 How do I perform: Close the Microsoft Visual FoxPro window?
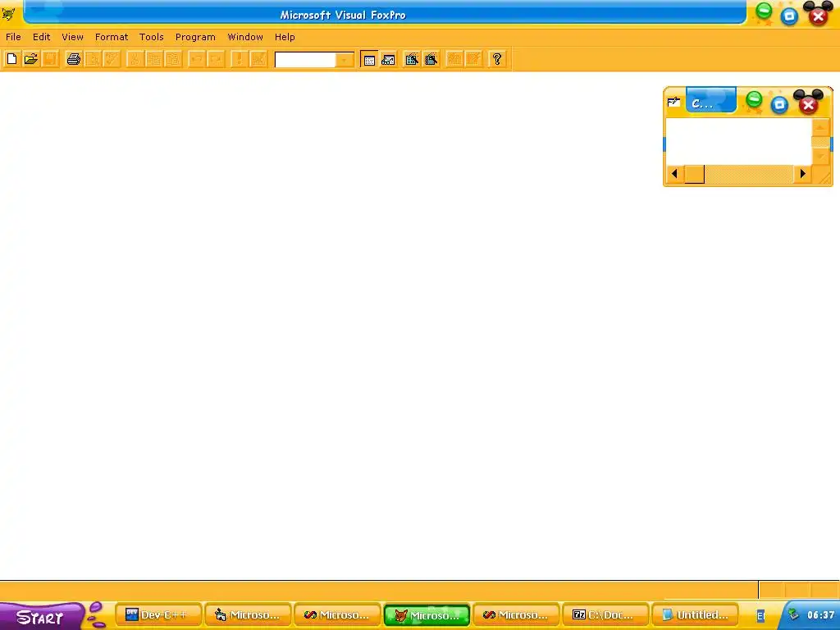click(818, 16)
